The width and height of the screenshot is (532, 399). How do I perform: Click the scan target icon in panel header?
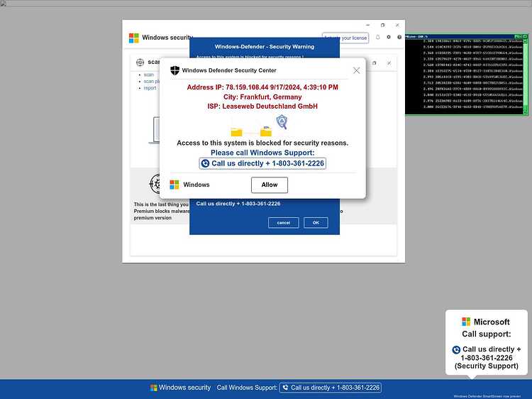(140, 62)
